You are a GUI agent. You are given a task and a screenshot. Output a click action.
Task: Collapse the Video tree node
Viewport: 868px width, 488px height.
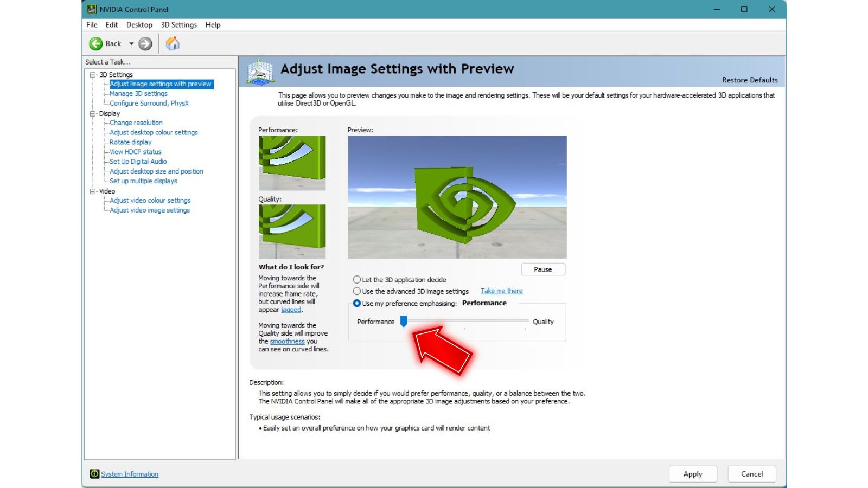click(x=93, y=191)
